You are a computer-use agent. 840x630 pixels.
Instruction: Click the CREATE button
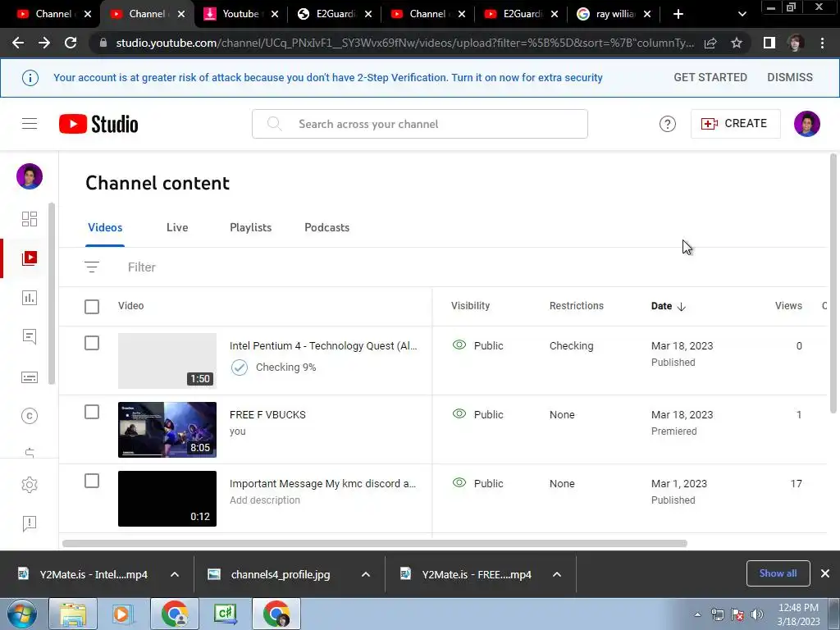[736, 124]
